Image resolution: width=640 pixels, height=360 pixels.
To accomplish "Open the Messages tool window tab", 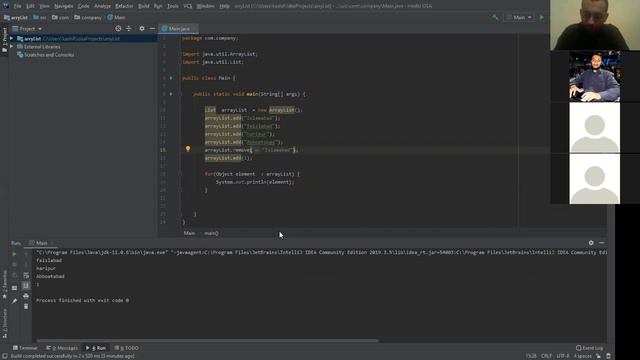I will [x=62, y=348].
